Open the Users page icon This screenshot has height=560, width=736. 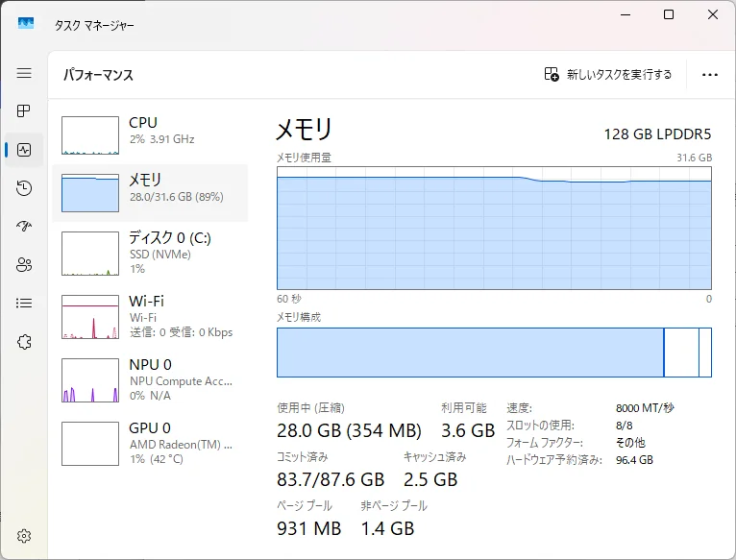pos(24,265)
